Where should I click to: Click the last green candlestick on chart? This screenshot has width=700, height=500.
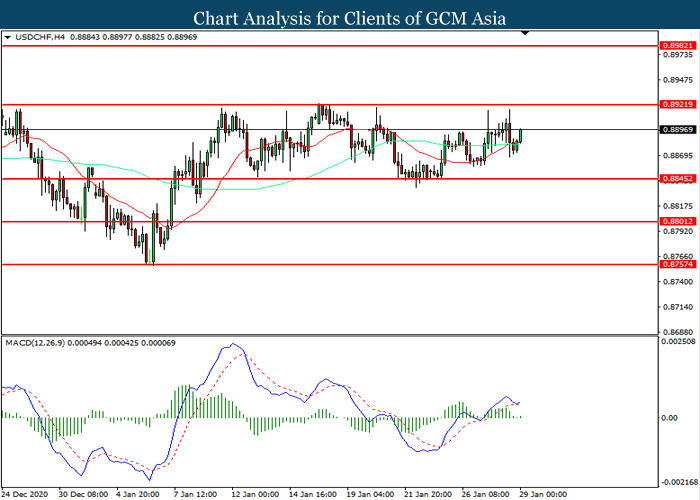coord(521,136)
